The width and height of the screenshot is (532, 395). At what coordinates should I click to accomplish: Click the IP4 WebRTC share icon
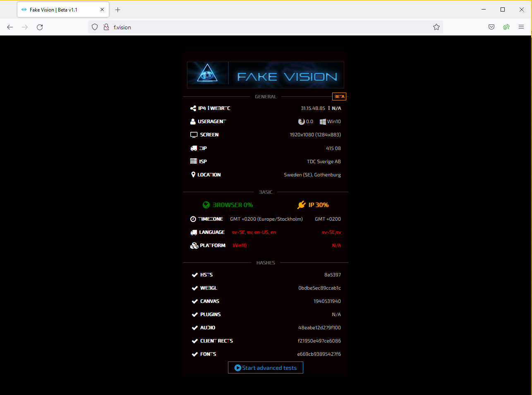pos(193,108)
